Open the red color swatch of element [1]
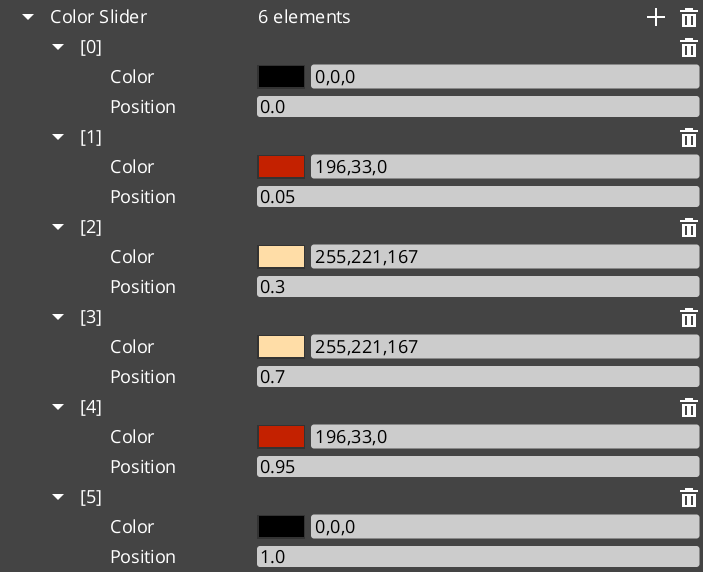 (281, 167)
